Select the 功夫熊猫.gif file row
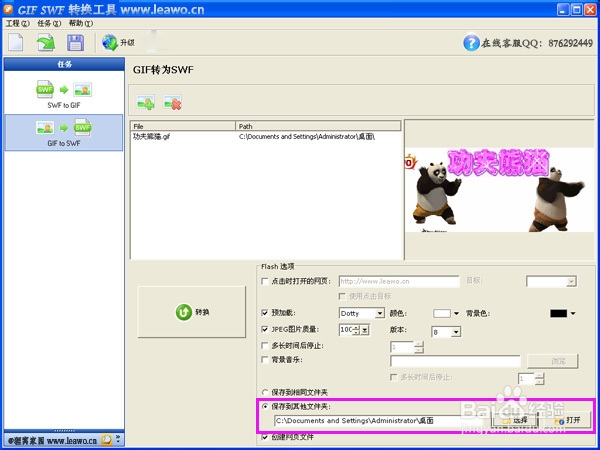The height and width of the screenshot is (450, 600). [266, 137]
